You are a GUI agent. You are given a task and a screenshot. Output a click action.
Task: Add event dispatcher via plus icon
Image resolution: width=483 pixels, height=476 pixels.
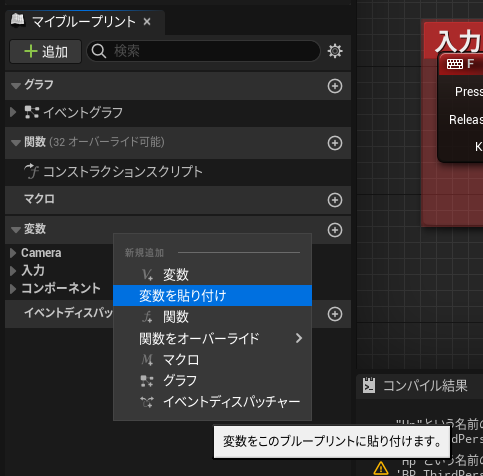pos(335,314)
